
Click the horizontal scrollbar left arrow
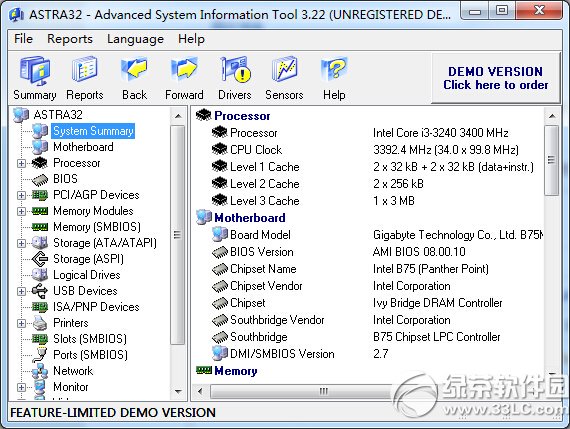(200, 392)
